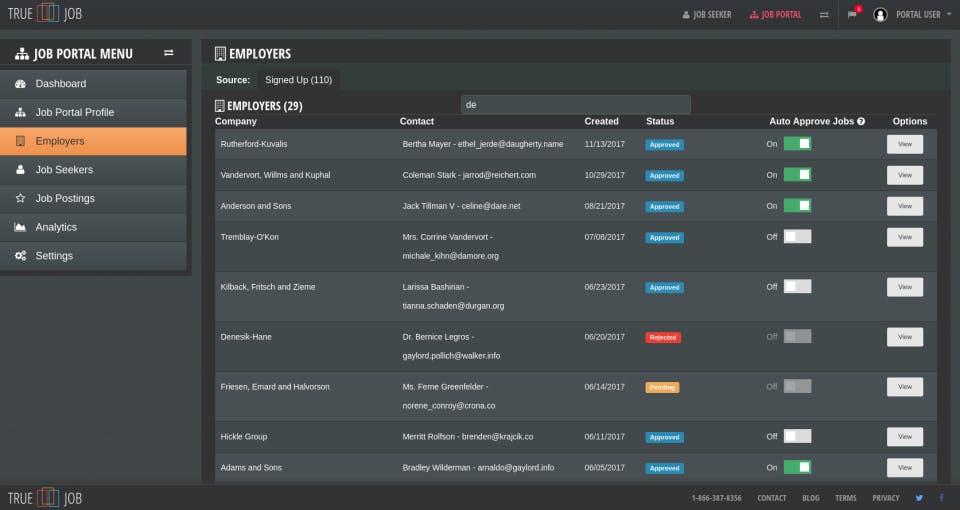The width and height of the screenshot is (960, 510).
Task: View Hickle Group employer
Action: click(x=905, y=437)
